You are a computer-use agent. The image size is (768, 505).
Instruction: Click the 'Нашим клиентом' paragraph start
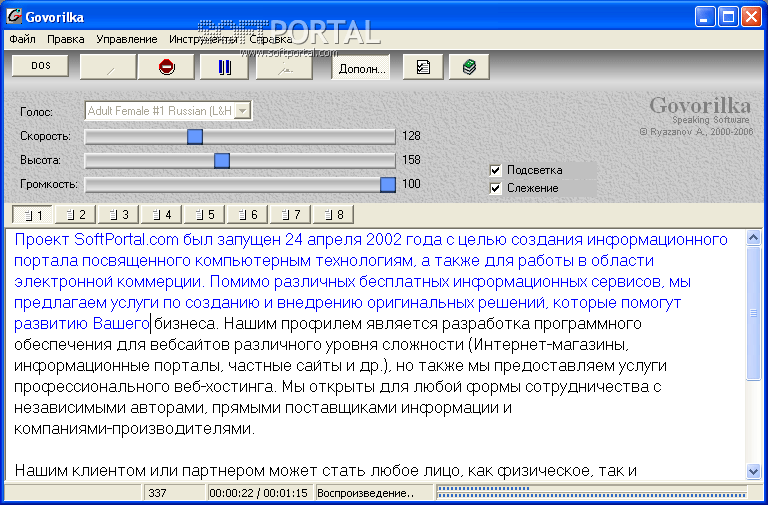click(79, 471)
